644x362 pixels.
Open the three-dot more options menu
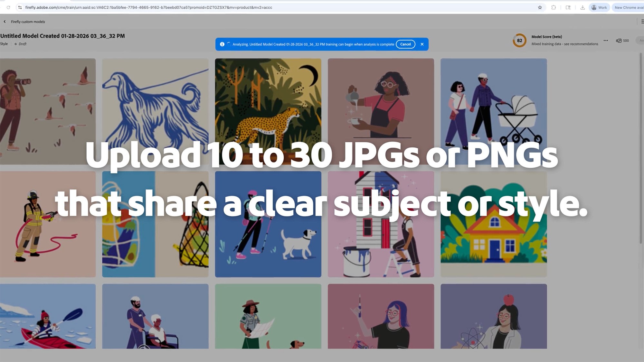click(x=606, y=41)
